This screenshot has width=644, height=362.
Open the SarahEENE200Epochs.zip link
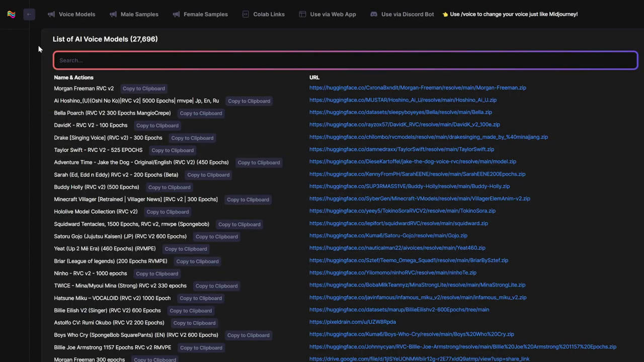coord(417,174)
